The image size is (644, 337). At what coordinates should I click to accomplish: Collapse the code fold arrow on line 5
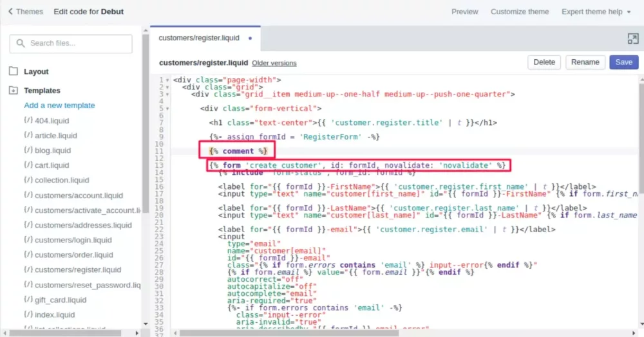pyautogui.click(x=167, y=109)
